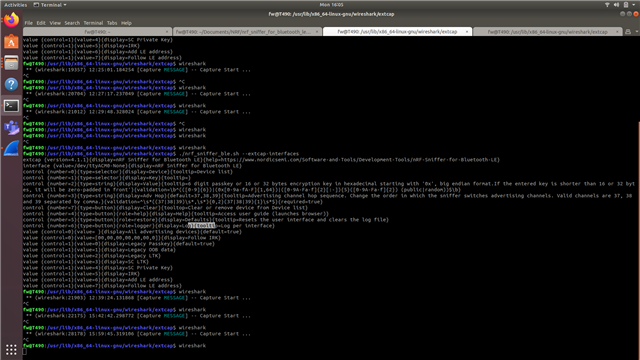Click the 'Legacy LTK' value line

pyautogui.click(x=92, y=256)
